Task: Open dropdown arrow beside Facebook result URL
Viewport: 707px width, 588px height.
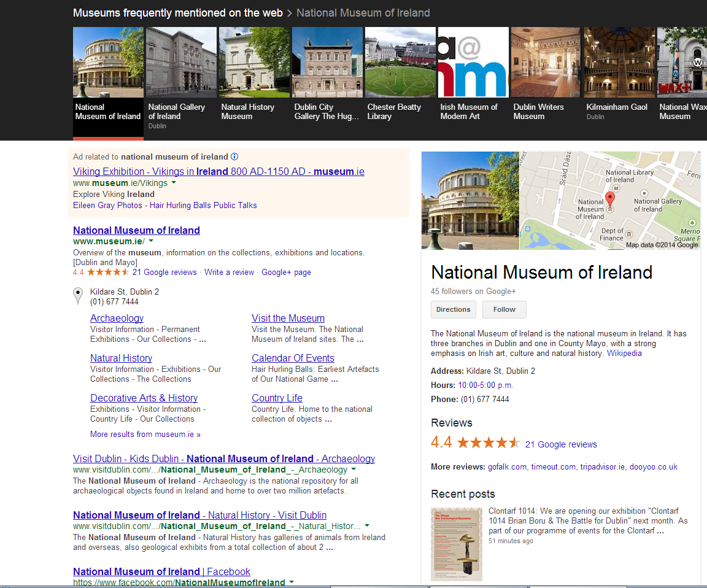Action: 292,582
